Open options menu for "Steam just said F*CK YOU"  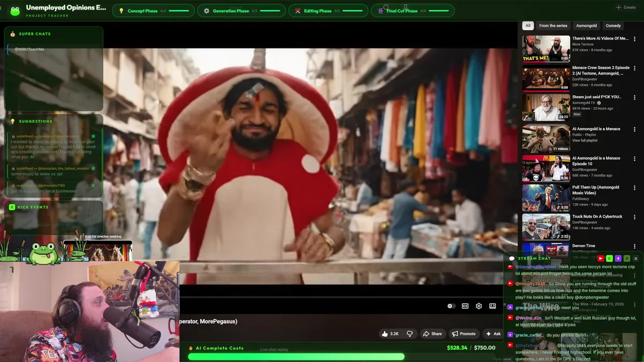tap(634, 97)
